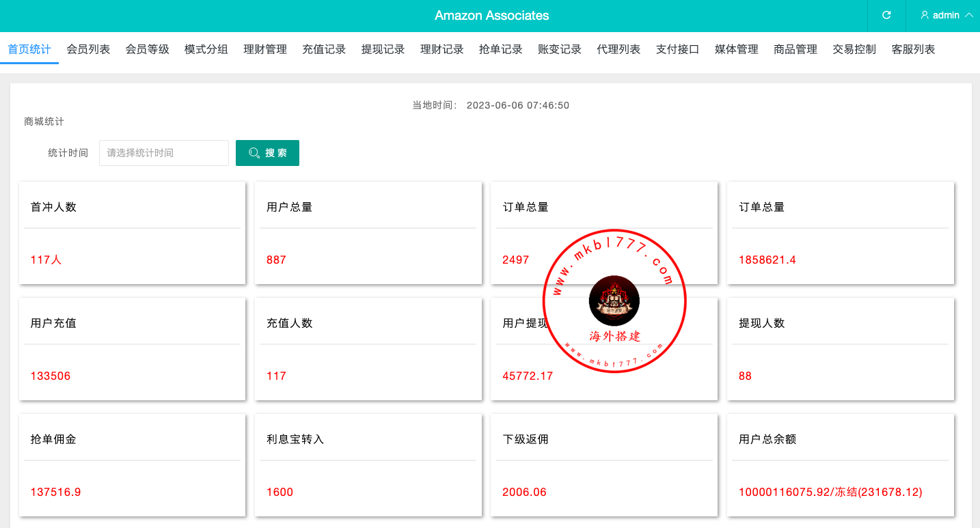980x528 pixels.
Task: Click the 搜索 button label
Action: (x=276, y=153)
